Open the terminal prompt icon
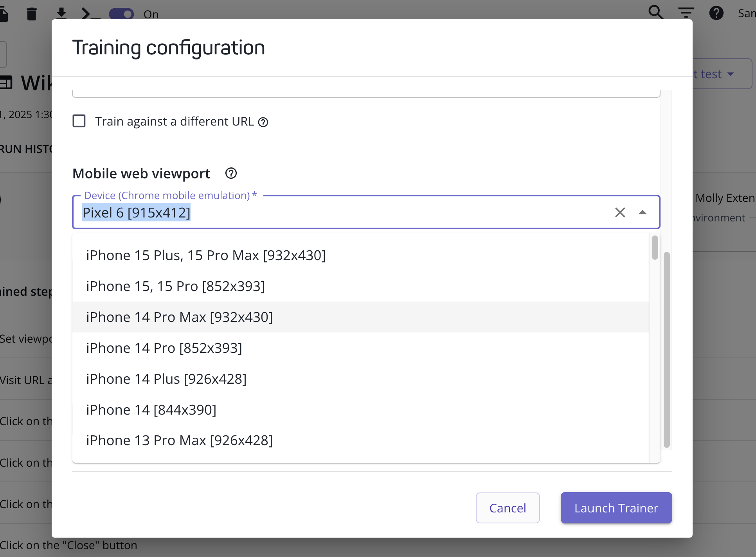The height and width of the screenshot is (557, 756). [90, 14]
